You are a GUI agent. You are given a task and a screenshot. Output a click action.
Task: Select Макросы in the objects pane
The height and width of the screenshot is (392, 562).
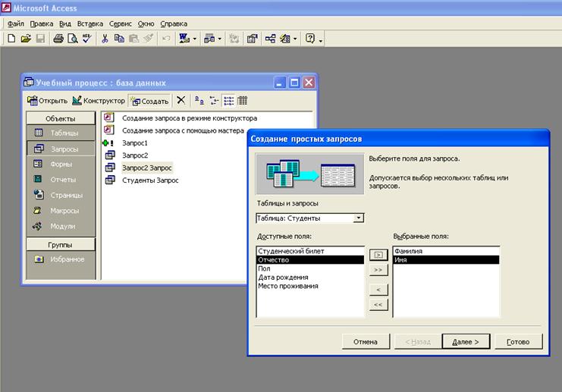pyautogui.click(x=61, y=211)
